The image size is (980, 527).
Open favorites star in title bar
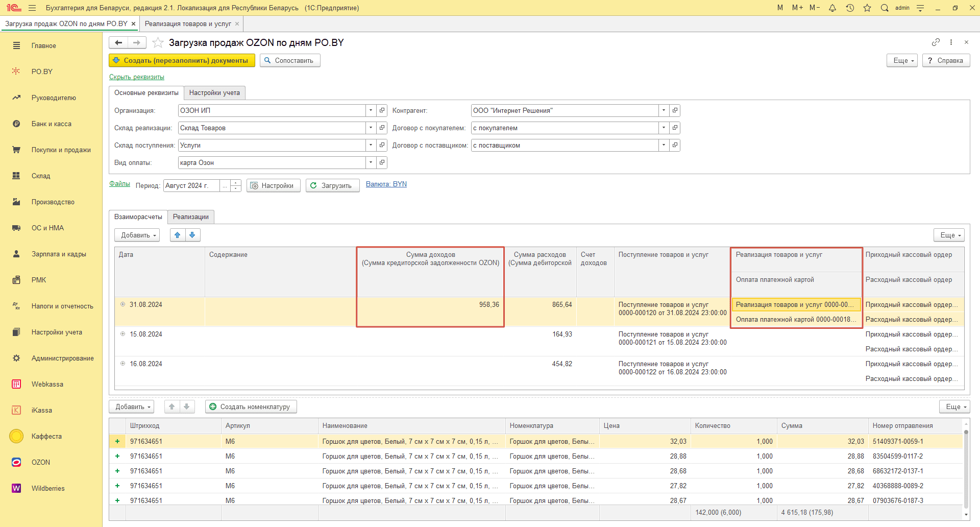[x=867, y=8]
